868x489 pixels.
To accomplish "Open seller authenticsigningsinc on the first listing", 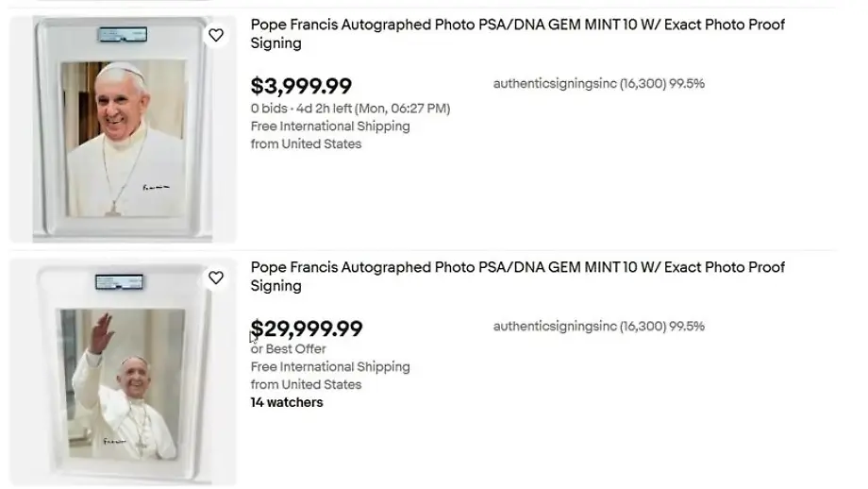I will 555,84.
